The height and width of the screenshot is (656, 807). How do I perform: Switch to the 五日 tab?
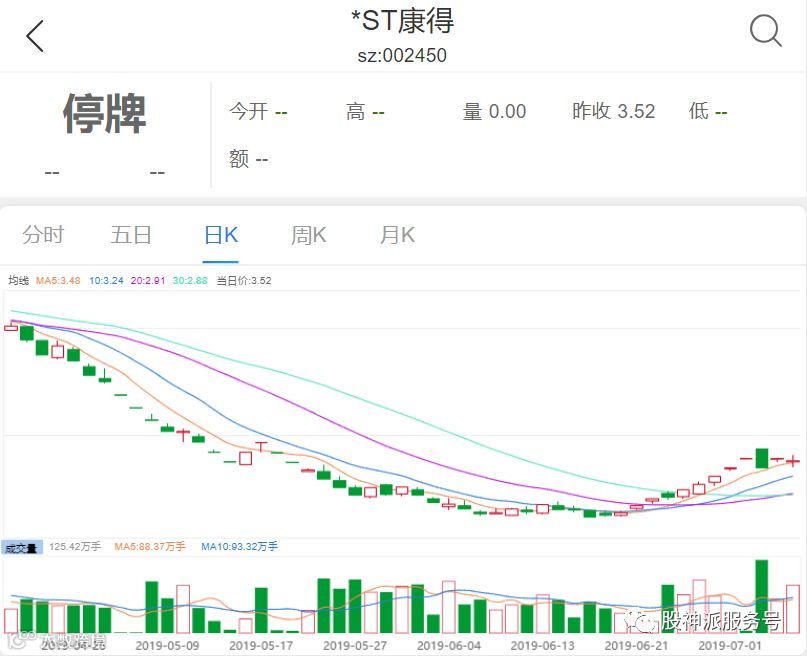[131, 235]
